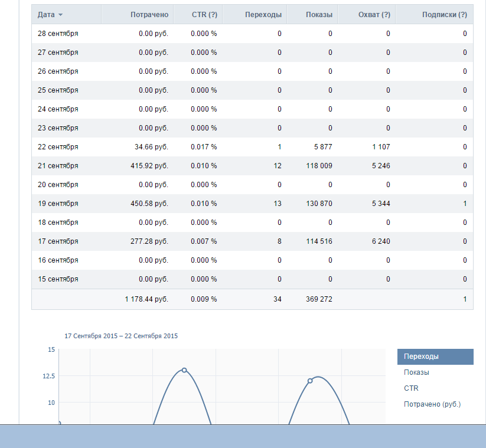Show the CTR metric on the chart
The width and height of the screenshot is (486, 448).
point(411,388)
